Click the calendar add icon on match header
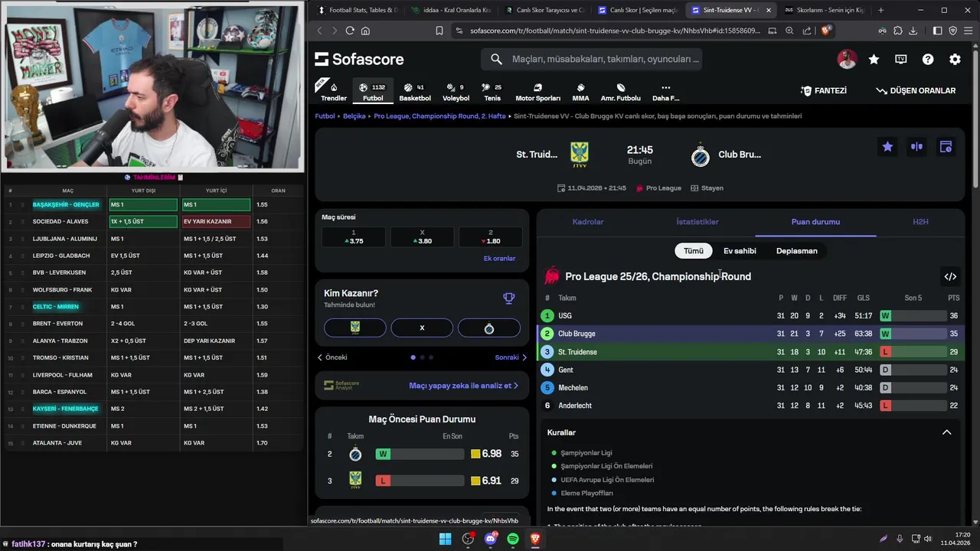This screenshot has width=980, height=551. click(x=946, y=147)
